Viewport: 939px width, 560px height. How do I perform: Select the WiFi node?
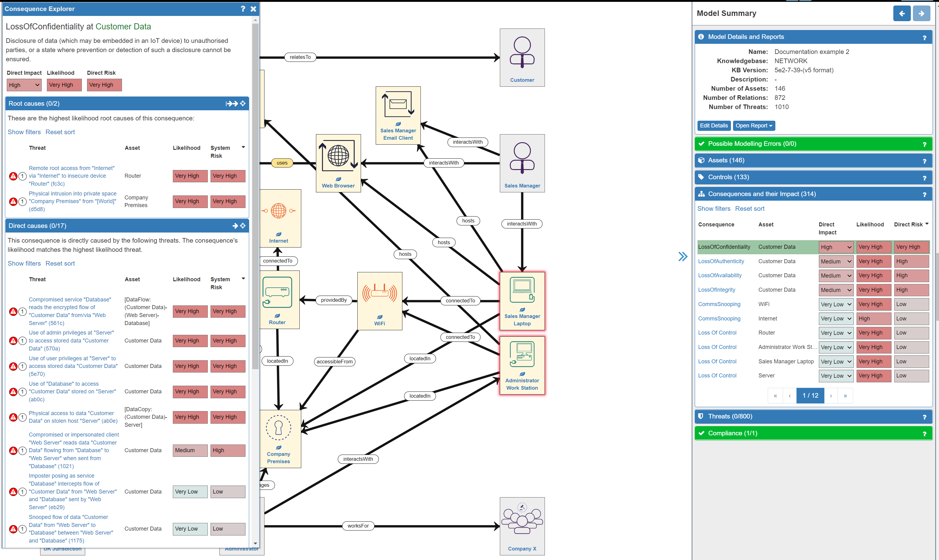coord(380,301)
